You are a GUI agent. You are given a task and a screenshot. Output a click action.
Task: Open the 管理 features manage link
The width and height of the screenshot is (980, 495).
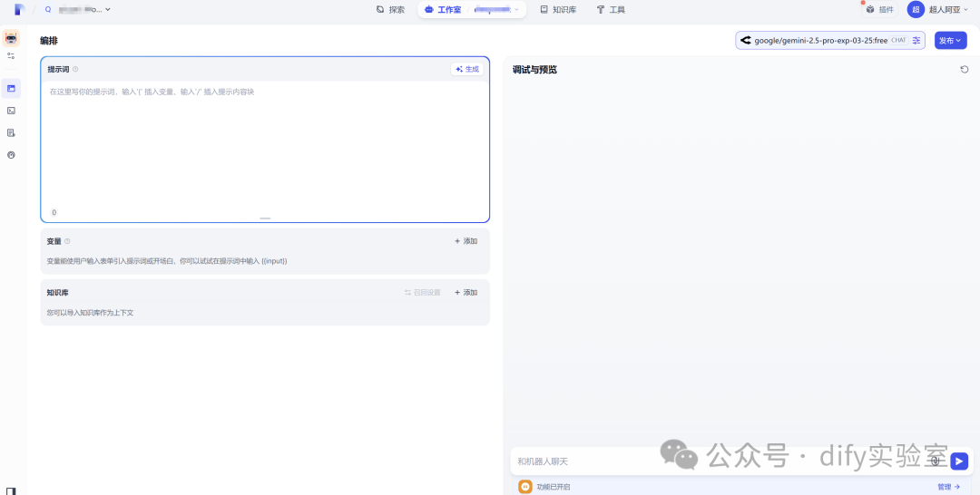pyautogui.click(x=949, y=487)
